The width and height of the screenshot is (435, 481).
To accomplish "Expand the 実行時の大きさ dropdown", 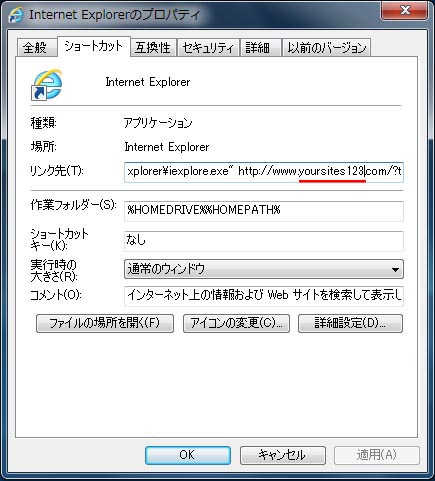I will pos(264,269).
